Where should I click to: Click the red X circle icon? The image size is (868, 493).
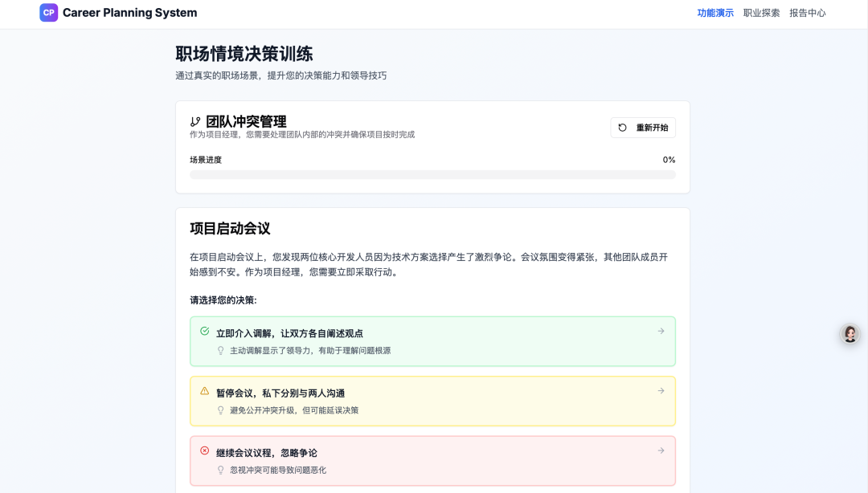pyautogui.click(x=204, y=450)
